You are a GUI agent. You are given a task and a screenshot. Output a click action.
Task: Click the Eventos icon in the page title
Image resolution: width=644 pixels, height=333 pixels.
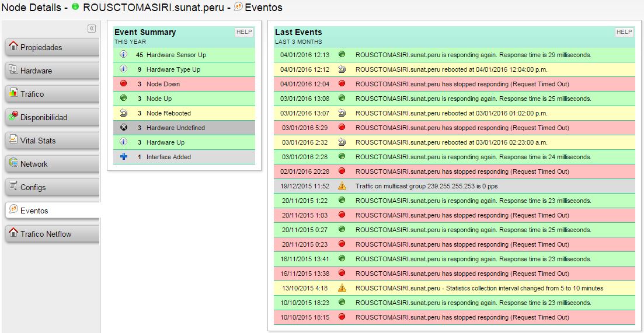click(238, 6)
